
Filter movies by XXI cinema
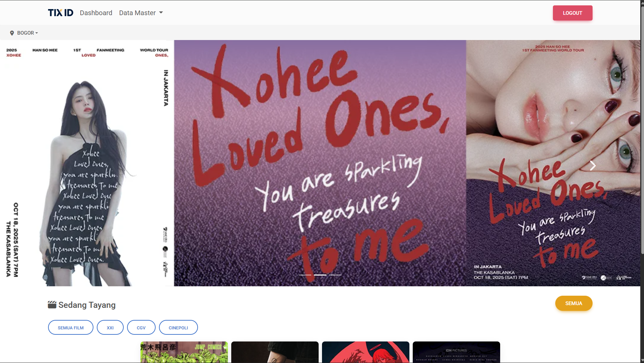110,328
